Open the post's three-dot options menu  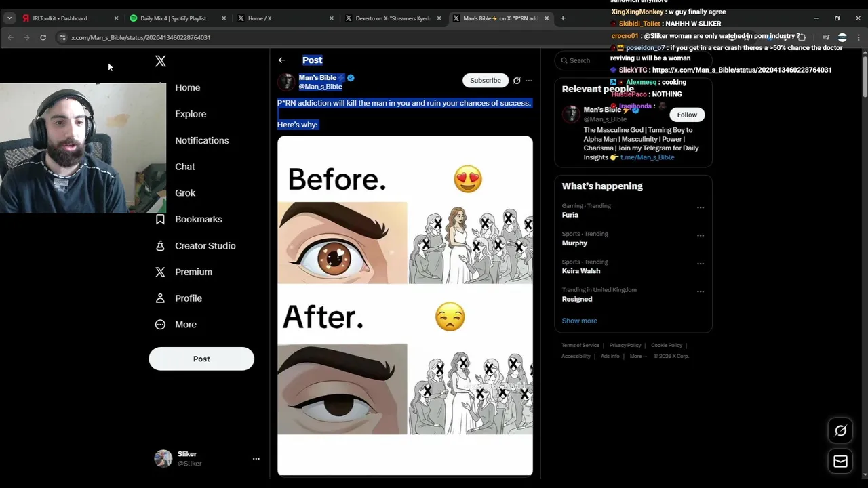pyautogui.click(x=529, y=81)
